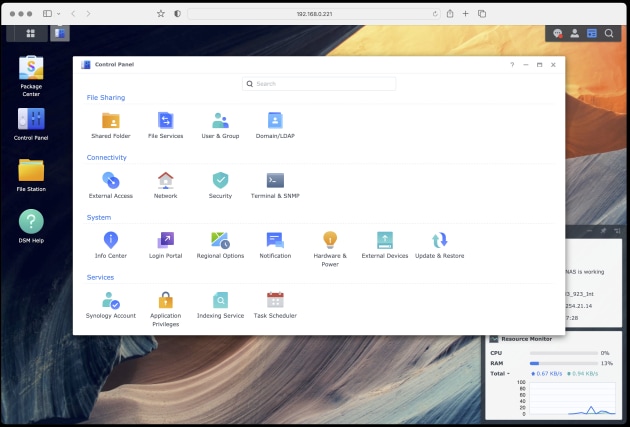Click the File Sharing section heading
630x427 pixels.
point(106,98)
